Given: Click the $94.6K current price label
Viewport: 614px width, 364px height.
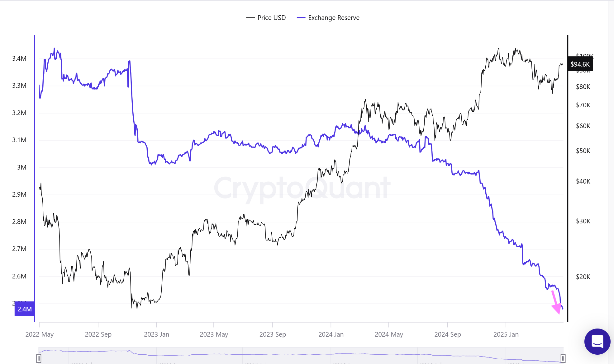Looking at the screenshot, I should click(x=580, y=64).
